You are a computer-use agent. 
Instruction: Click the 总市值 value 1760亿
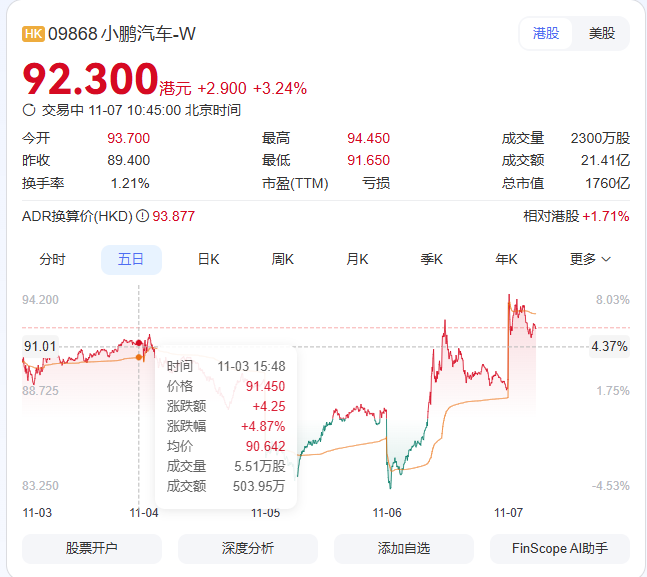click(607, 183)
